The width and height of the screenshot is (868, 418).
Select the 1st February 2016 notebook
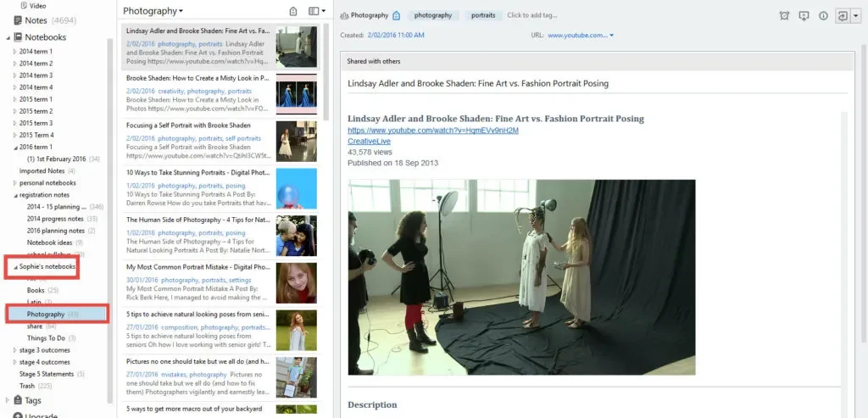click(x=63, y=159)
